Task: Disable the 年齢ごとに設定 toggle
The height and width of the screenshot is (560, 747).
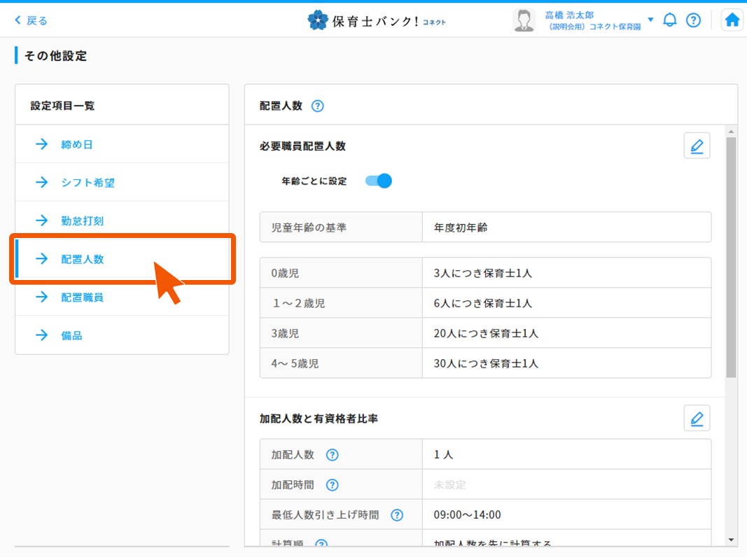Action: 378,181
